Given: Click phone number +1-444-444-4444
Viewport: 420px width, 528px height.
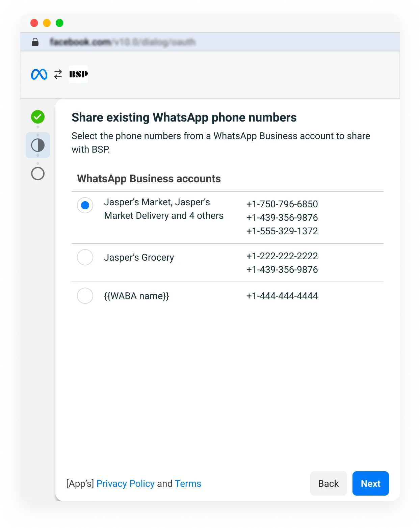Looking at the screenshot, I should 282,296.
